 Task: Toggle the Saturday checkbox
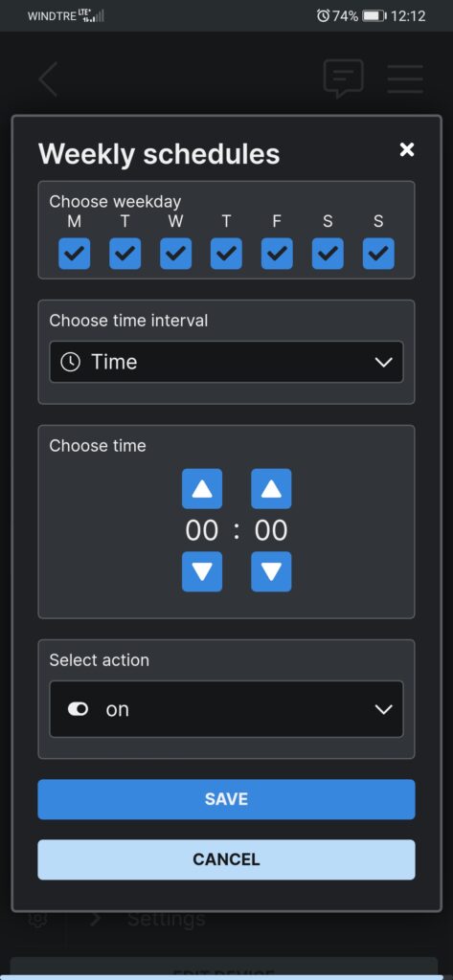(328, 254)
